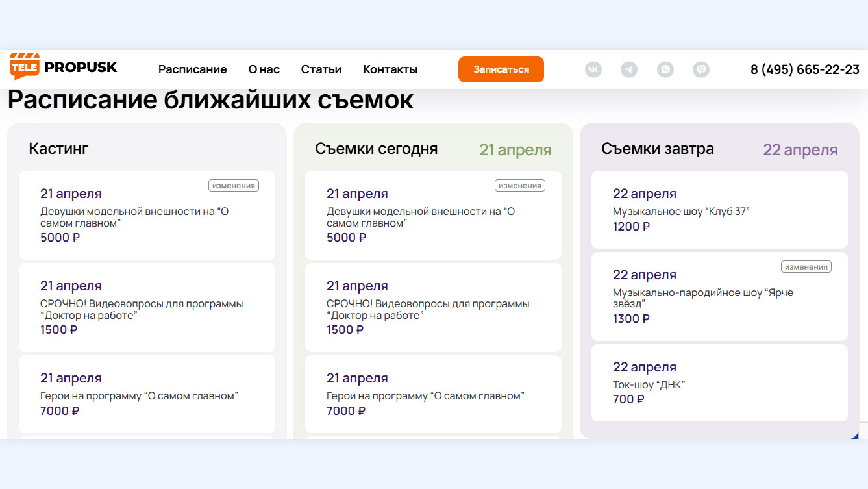This screenshot has width=868, height=489.
Task: Click 5000 ₽ price in Кастинг column
Action: click(x=60, y=238)
